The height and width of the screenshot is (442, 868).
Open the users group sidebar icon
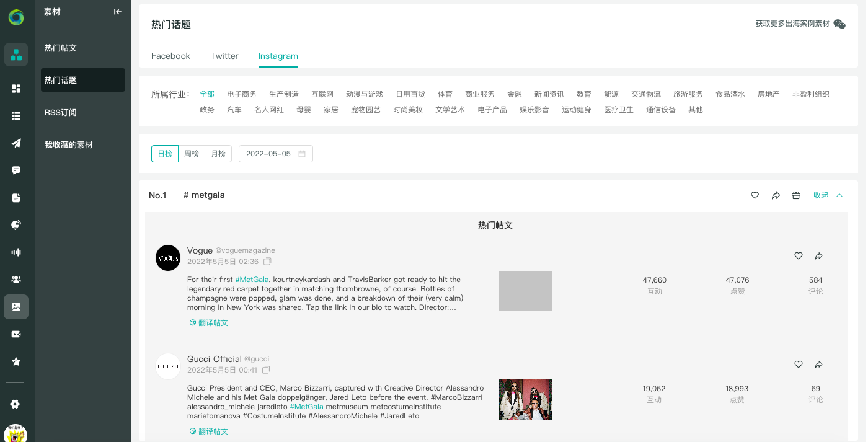16,280
